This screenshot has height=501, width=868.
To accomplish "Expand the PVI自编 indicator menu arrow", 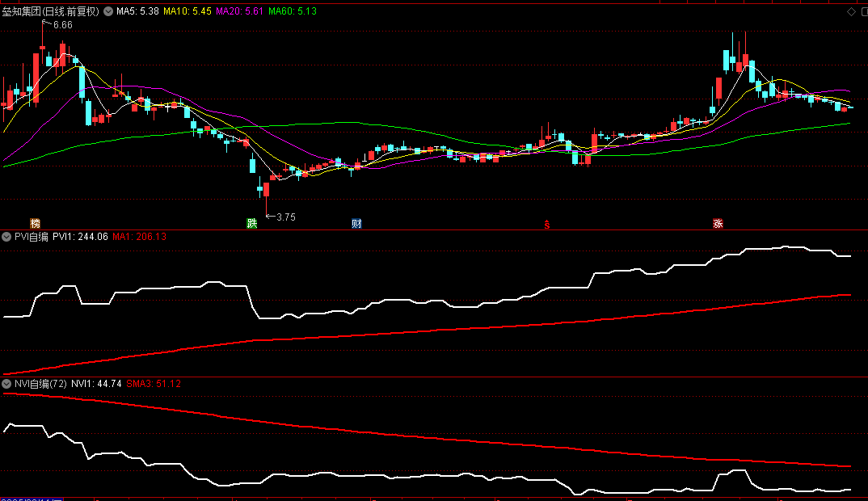I will (x=6, y=237).
